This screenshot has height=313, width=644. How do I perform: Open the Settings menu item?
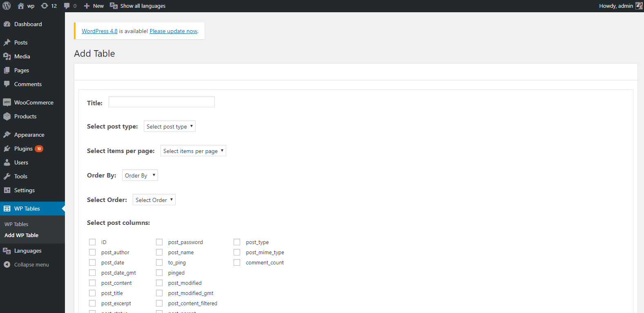click(x=32, y=190)
